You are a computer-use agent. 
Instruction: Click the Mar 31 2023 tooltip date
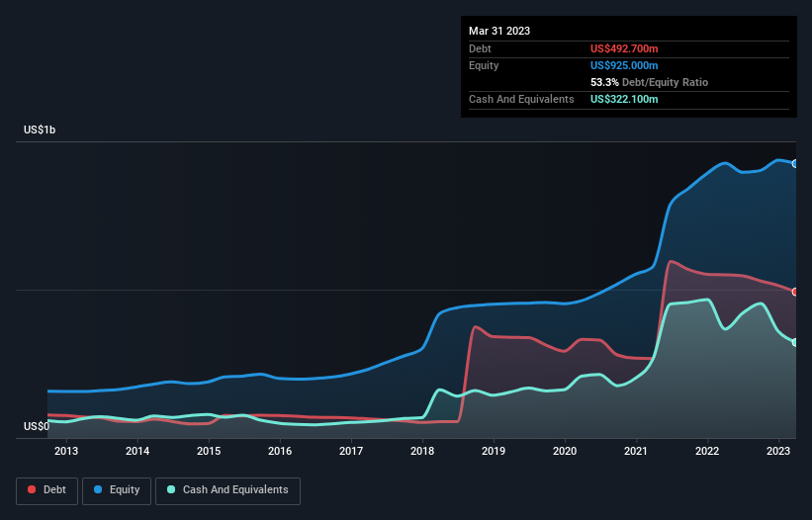[499, 31]
